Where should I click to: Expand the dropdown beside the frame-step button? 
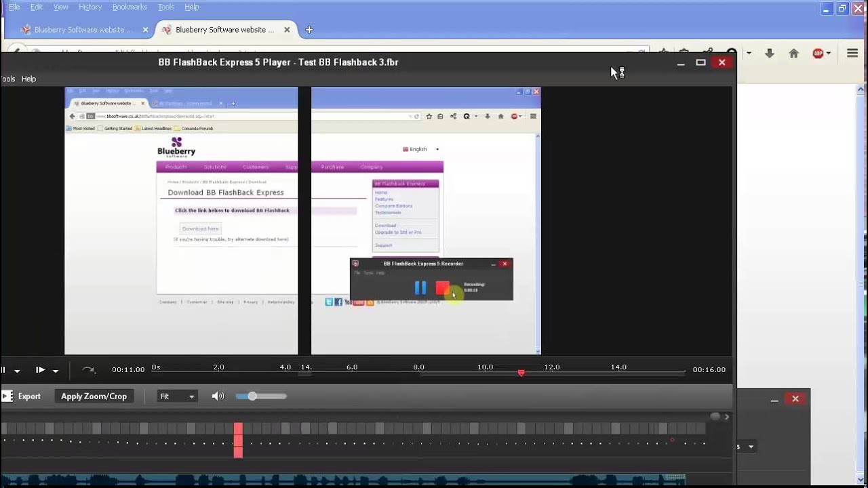tap(56, 371)
